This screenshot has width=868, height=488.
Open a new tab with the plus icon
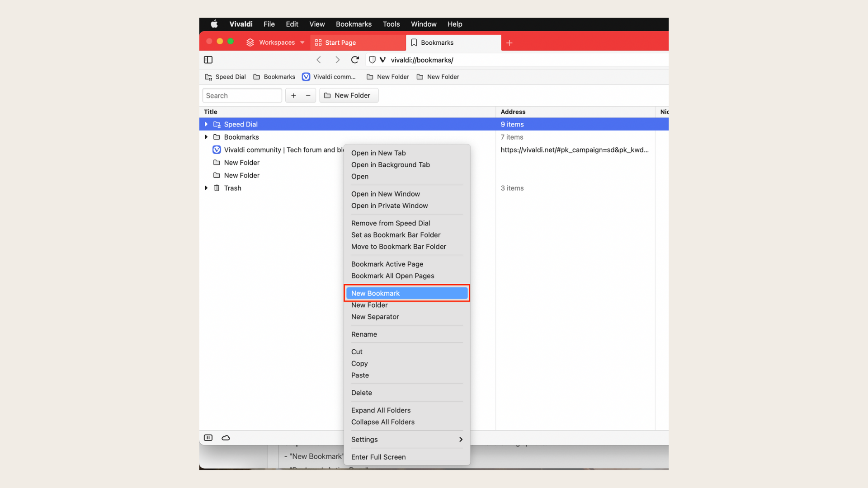point(509,43)
